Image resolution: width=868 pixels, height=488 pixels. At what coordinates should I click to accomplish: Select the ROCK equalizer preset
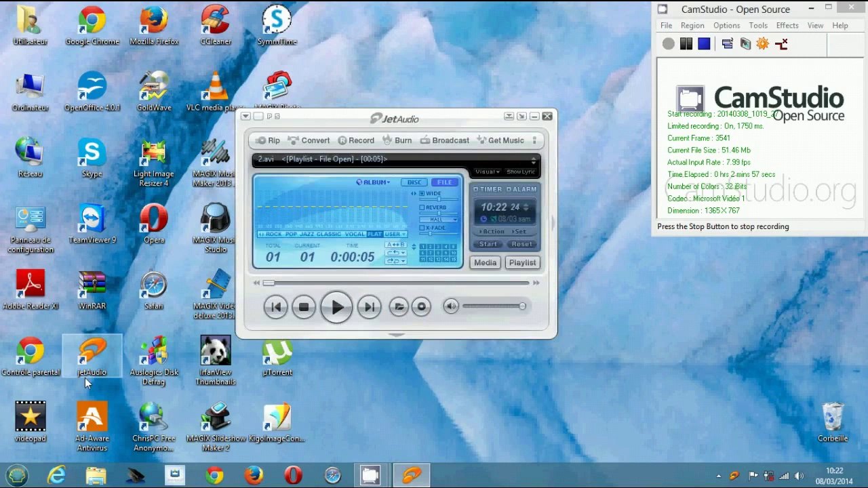[x=274, y=235]
